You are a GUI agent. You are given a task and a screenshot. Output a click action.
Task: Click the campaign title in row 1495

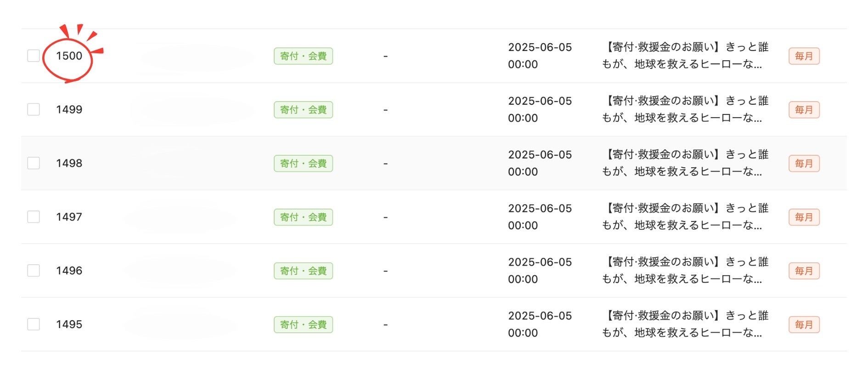click(x=685, y=324)
